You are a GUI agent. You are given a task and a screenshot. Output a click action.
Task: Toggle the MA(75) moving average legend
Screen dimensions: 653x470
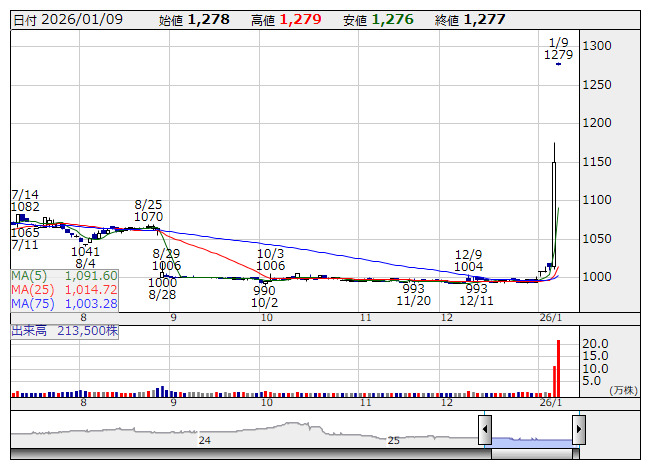click(65, 304)
